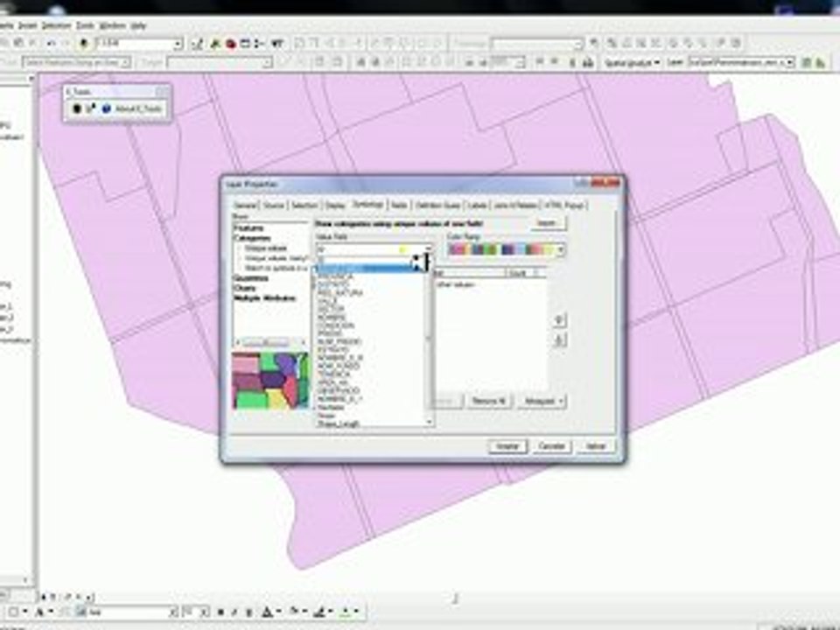The image size is (840, 630).
Task: Open the Insert menu
Action: pyautogui.click(x=28, y=25)
